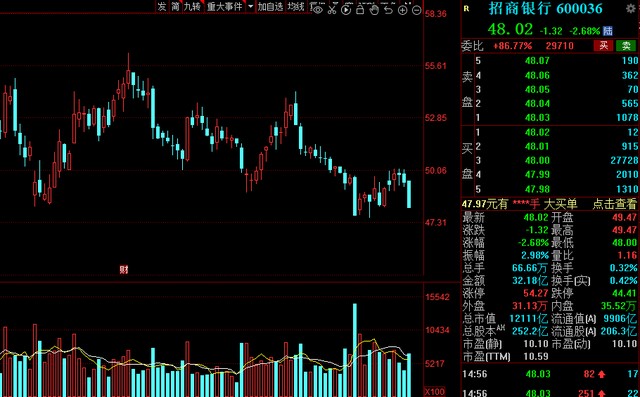Click the 市盈(TTM) value 10.59
Image resolution: width=640 pixels, height=397 pixels.
point(536,357)
